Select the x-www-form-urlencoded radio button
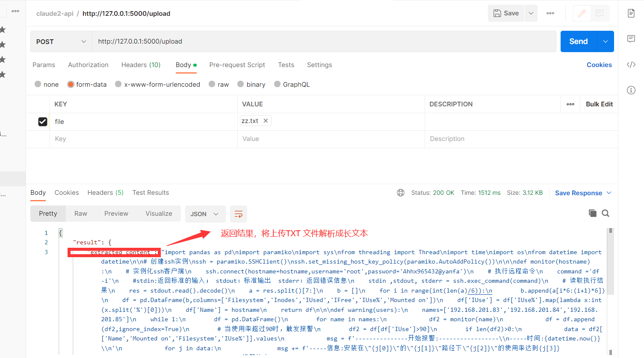The image size is (644, 358). [x=118, y=84]
